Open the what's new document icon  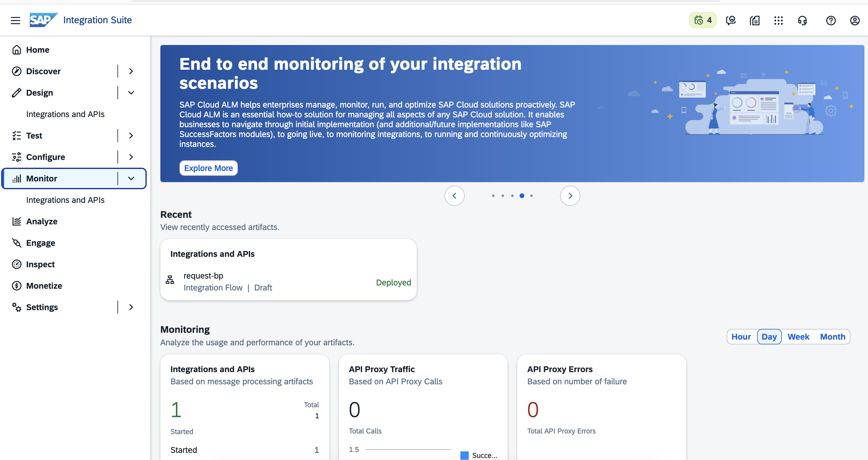754,21
